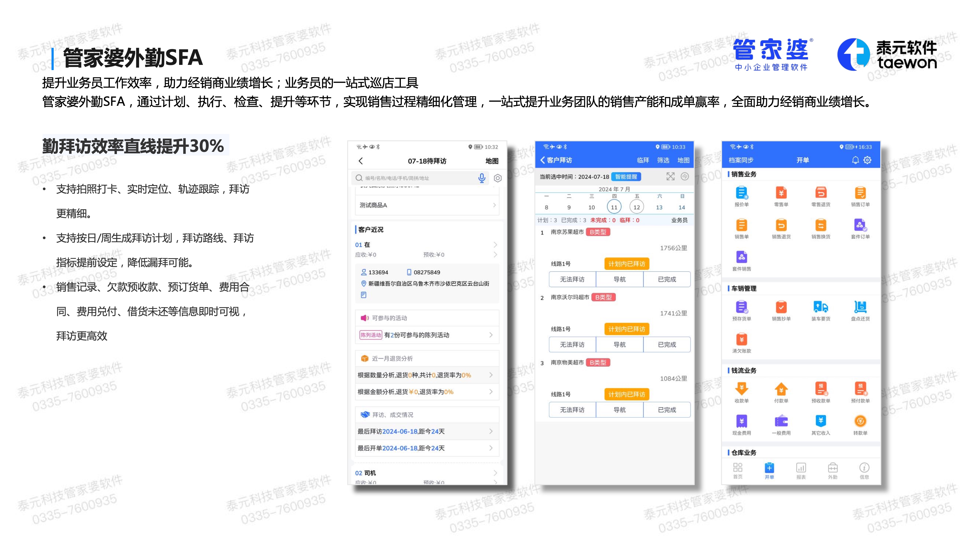
Task: Expand 最后拜访 2024-06-18 row
Action: [427, 431]
